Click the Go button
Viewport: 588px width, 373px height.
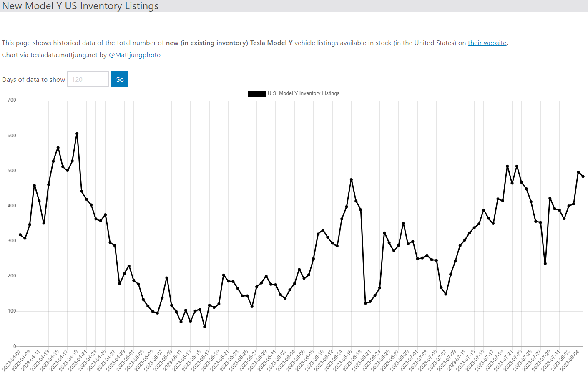pos(119,79)
